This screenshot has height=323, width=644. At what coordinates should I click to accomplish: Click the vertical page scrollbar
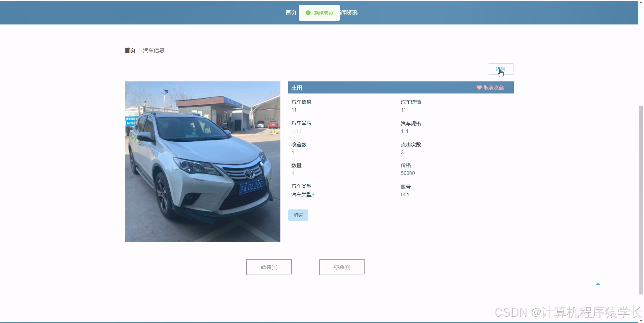click(x=641, y=200)
